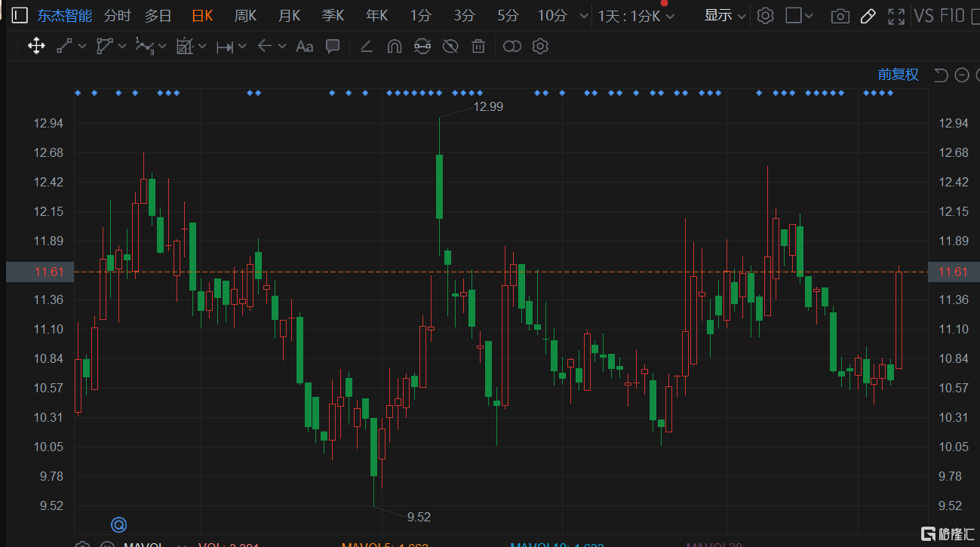Select the Aa text annotation tool

[305, 47]
